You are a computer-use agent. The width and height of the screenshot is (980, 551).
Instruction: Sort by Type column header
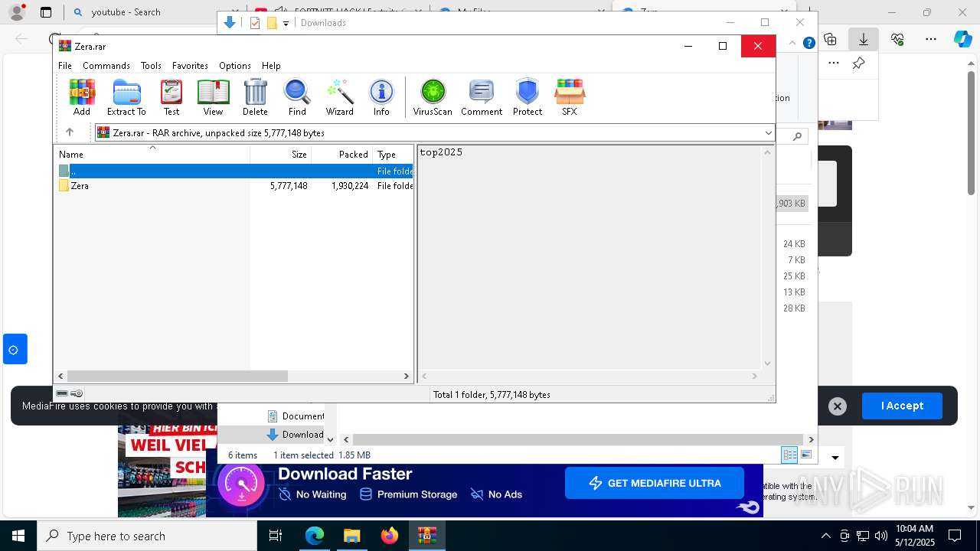[x=393, y=154]
